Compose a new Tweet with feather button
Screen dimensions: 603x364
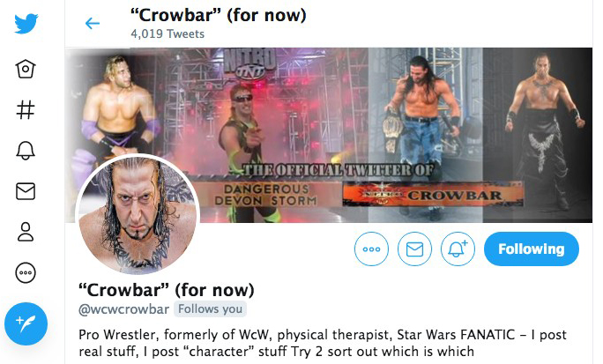(26, 323)
